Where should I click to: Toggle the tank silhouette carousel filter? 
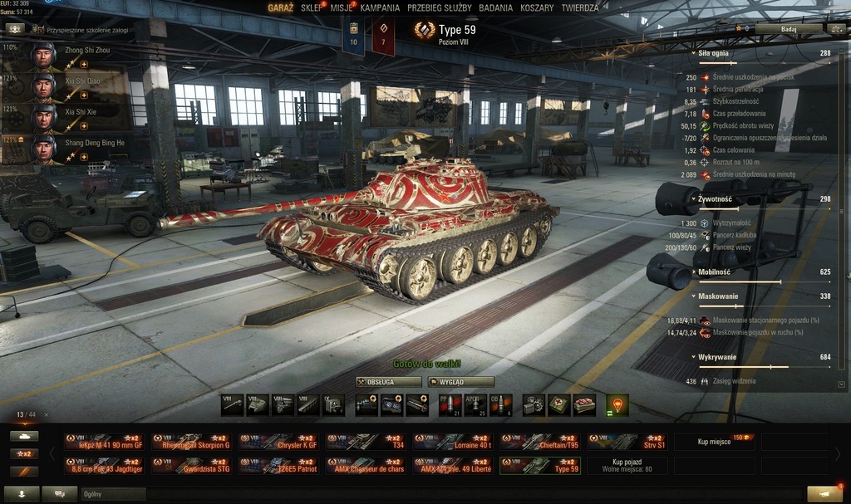[x=24, y=436]
